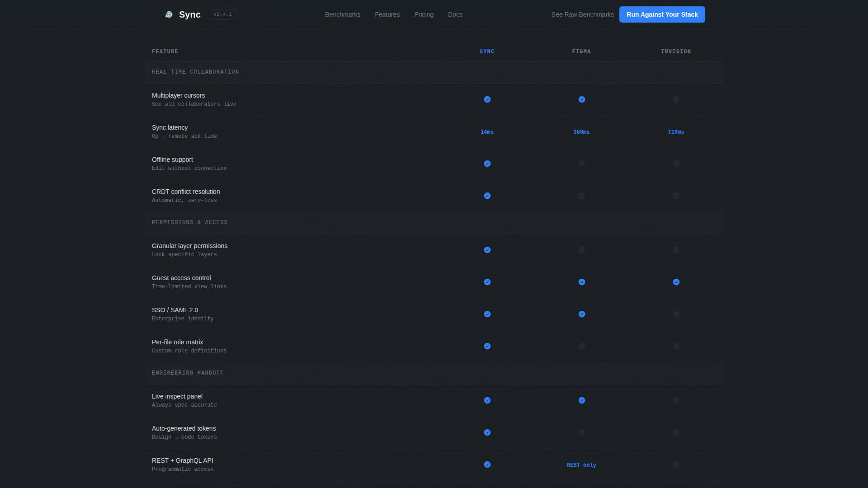The height and width of the screenshot is (488, 868).
Task: Select Figma's checkmark for Multiplayer cursors
Action: pyautogui.click(x=581, y=99)
